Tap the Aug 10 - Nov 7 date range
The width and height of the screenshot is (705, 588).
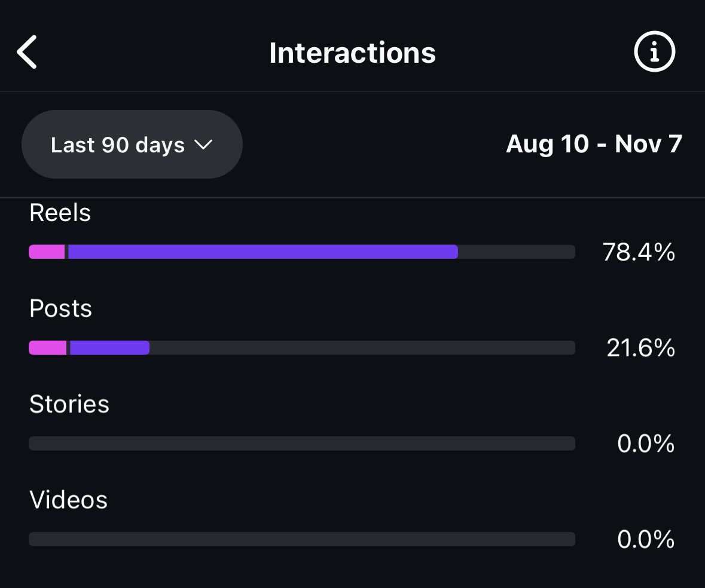594,144
